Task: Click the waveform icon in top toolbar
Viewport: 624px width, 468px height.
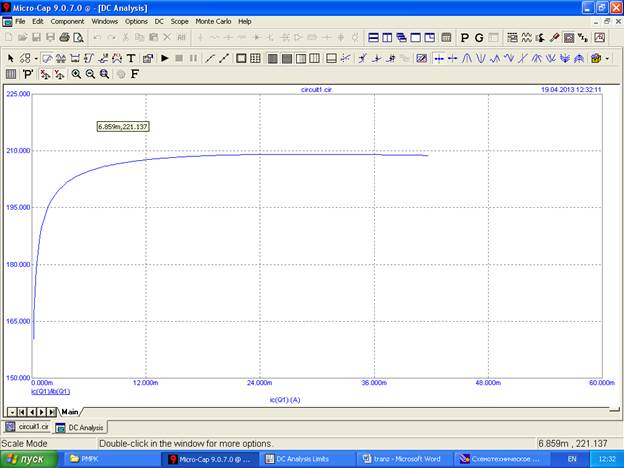Action: coord(526,38)
